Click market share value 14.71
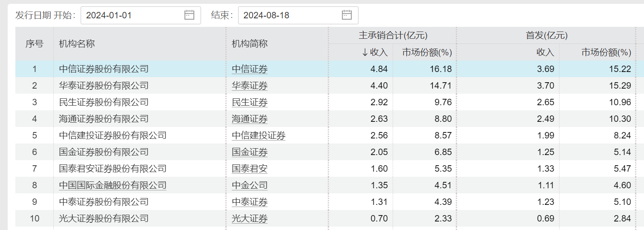 pos(440,86)
